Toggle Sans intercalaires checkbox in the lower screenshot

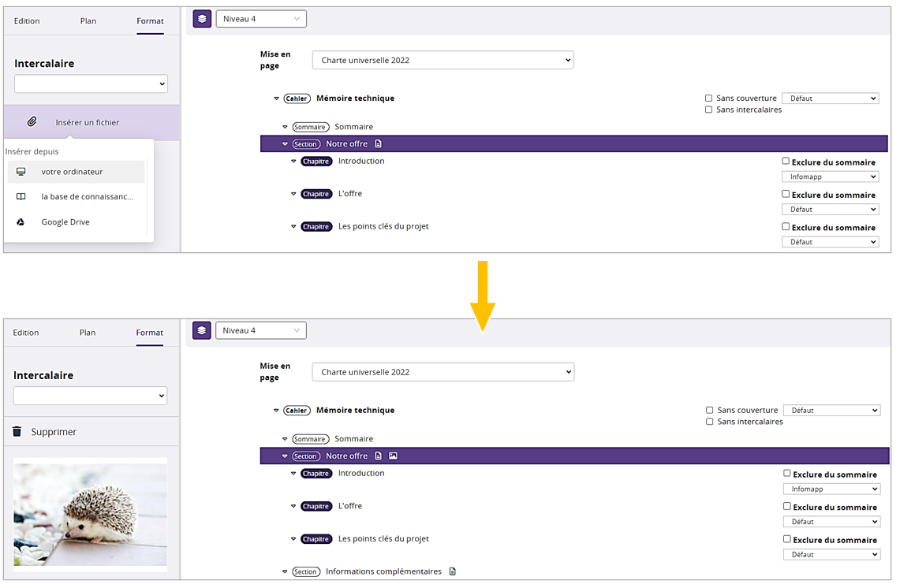[709, 422]
